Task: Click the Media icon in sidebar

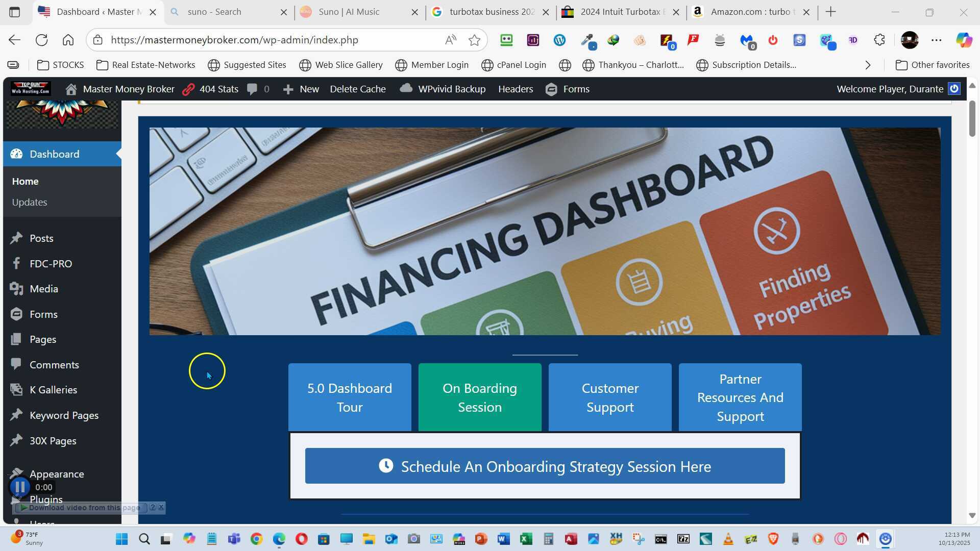Action: (x=16, y=289)
